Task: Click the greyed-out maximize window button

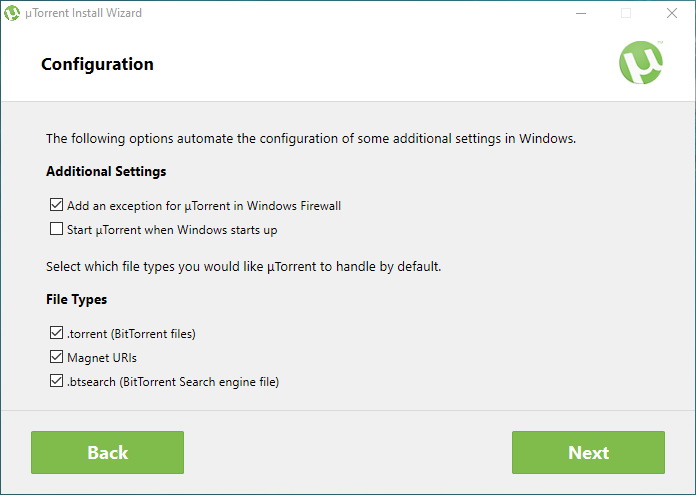Action: pos(626,13)
